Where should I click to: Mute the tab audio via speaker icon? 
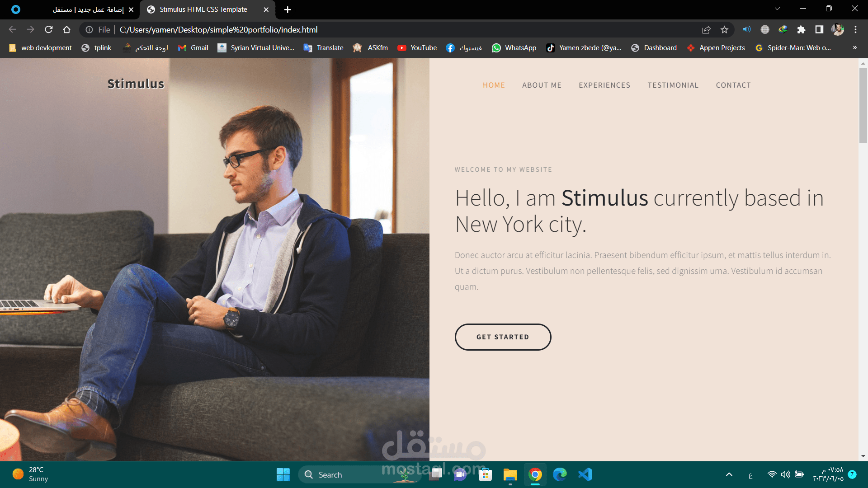[x=746, y=29]
